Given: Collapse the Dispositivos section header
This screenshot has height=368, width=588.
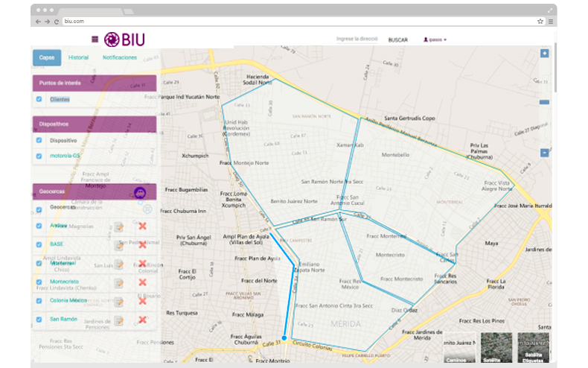Looking at the screenshot, I should coord(94,124).
